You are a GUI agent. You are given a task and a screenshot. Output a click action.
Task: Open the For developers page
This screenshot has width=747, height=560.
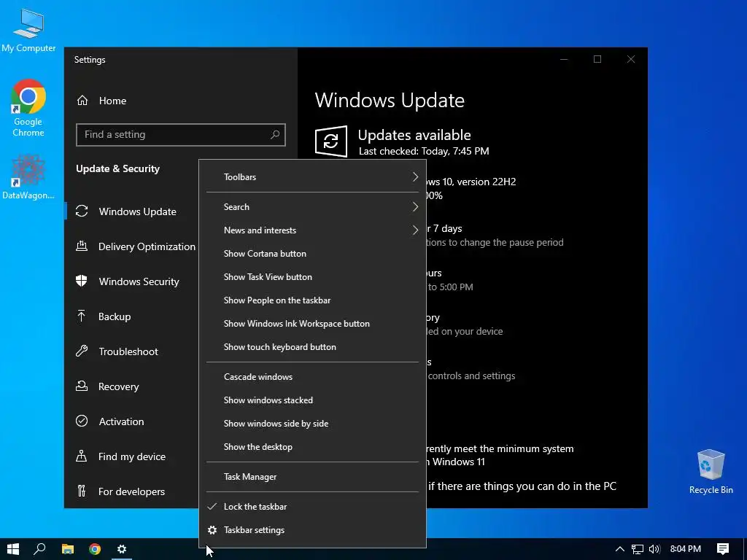pyautogui.click(x=131, y=491)
